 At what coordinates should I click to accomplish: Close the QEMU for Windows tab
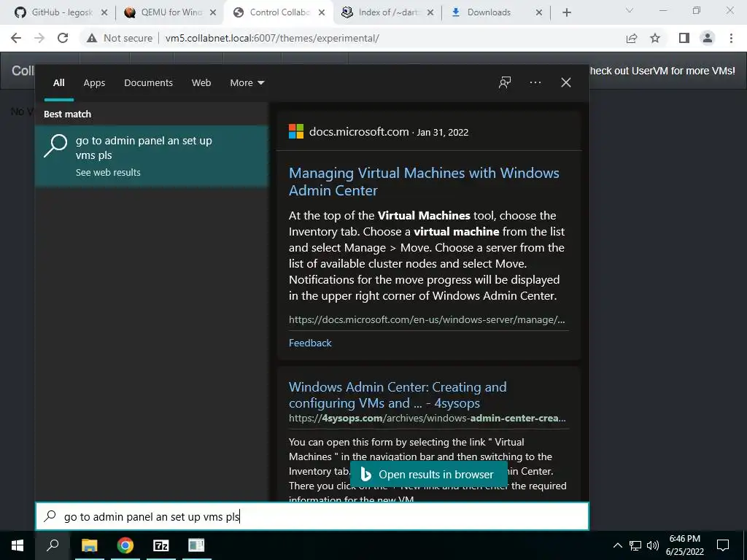point(213,13)
